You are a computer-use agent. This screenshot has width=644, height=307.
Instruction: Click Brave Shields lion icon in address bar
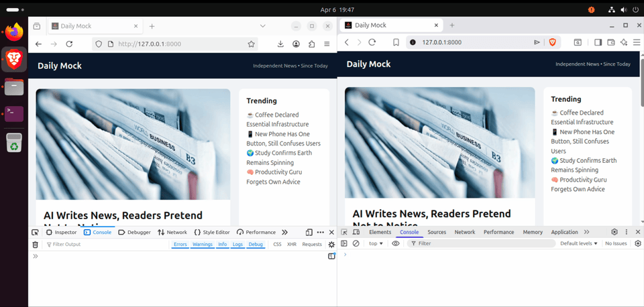(x=553, y=42)
